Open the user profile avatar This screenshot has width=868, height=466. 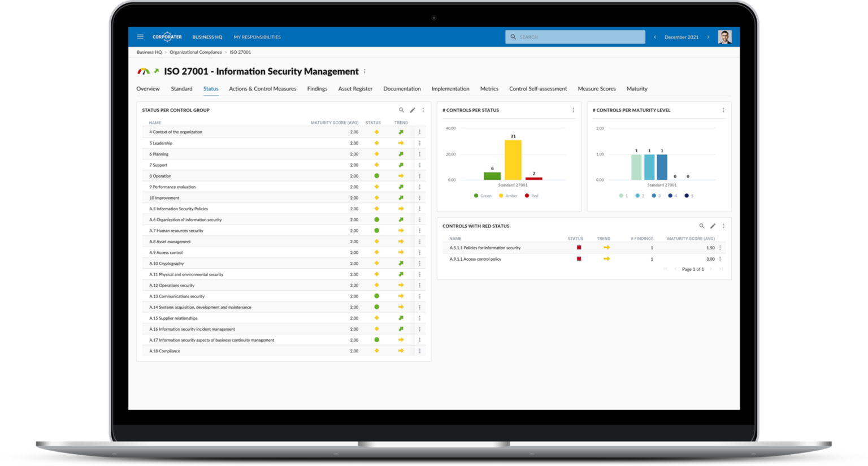(724, 37)
